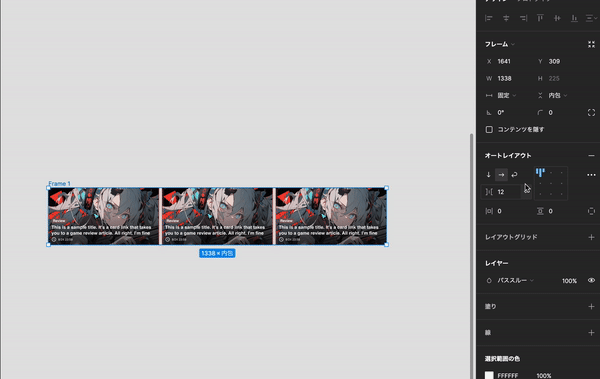600x379 pixels.
Task: Click the bottom-right alignment cell in the grid
Action: tap(562, 194)
